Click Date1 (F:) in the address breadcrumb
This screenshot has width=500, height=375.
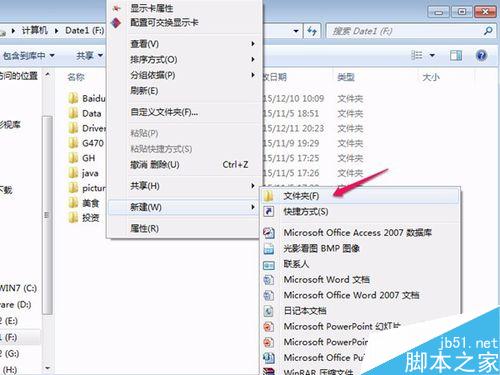(85, 31)
